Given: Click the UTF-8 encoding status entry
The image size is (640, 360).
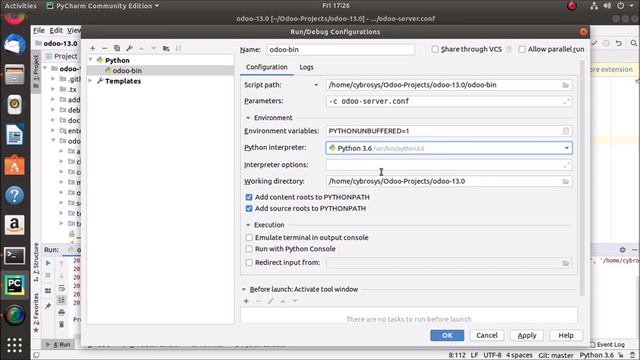Looking at the screenshot, I should (492, 356).
